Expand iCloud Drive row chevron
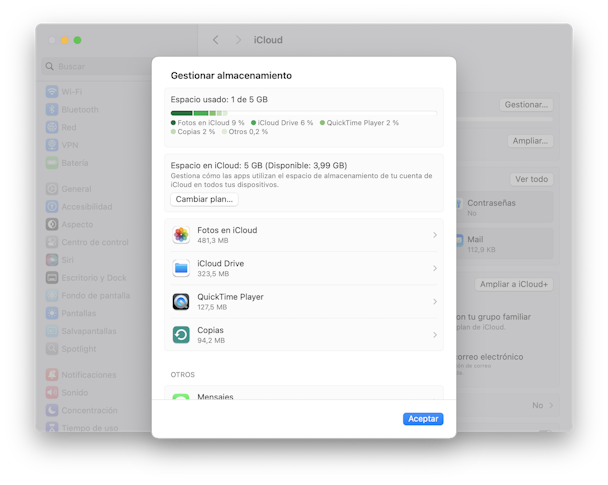608x485 pixels. (x=435, y=268)
